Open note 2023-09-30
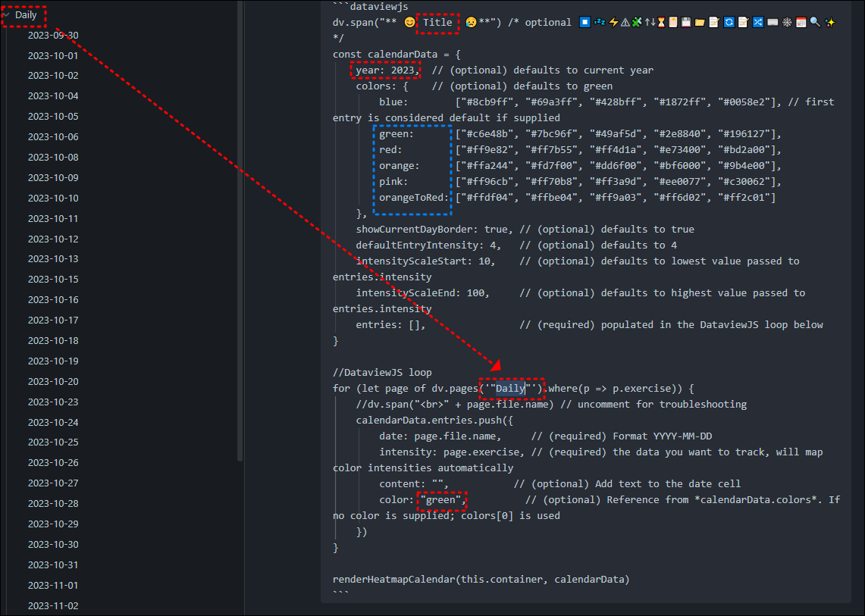 click(x=53, y=36)
